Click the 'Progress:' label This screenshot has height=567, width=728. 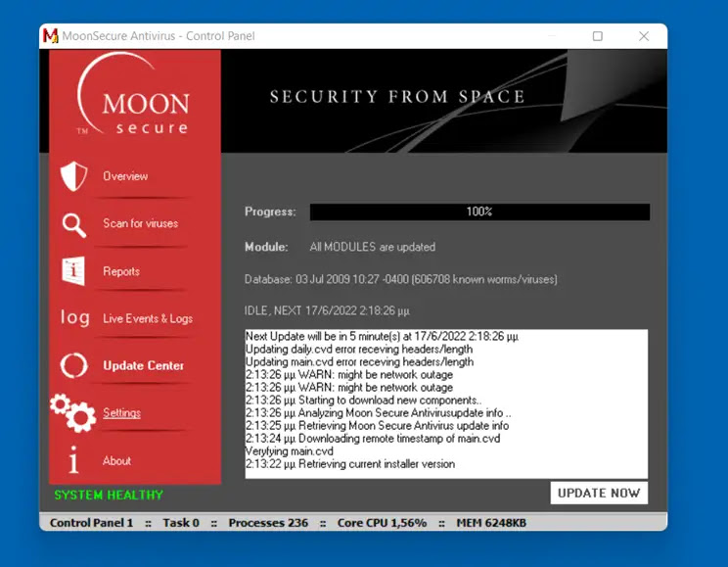tap(270, 212)
